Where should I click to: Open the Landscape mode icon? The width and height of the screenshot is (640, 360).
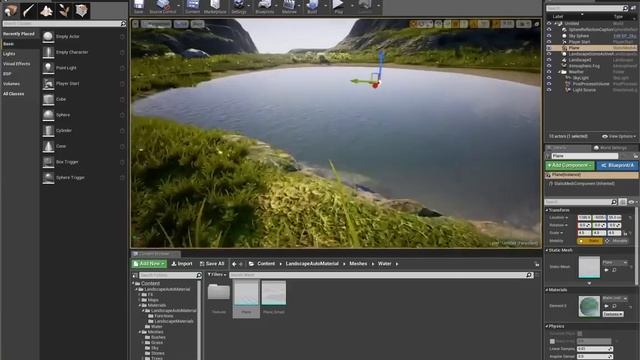click(46, 10)
